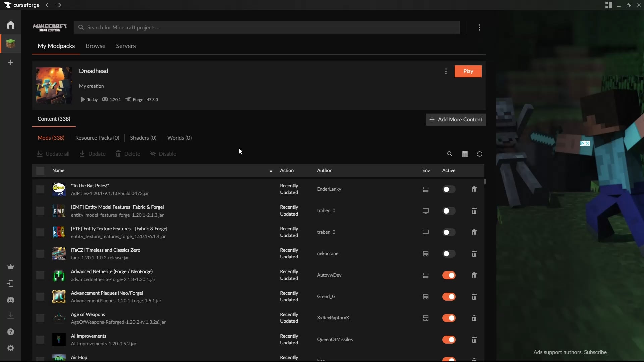The image size is (644, 362).
Task: Switch to the grid view icon
Action: (x=465, y=154)
